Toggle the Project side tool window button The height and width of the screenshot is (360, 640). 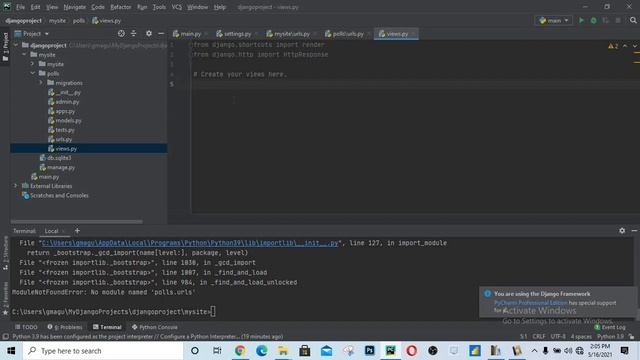[5, 47]
